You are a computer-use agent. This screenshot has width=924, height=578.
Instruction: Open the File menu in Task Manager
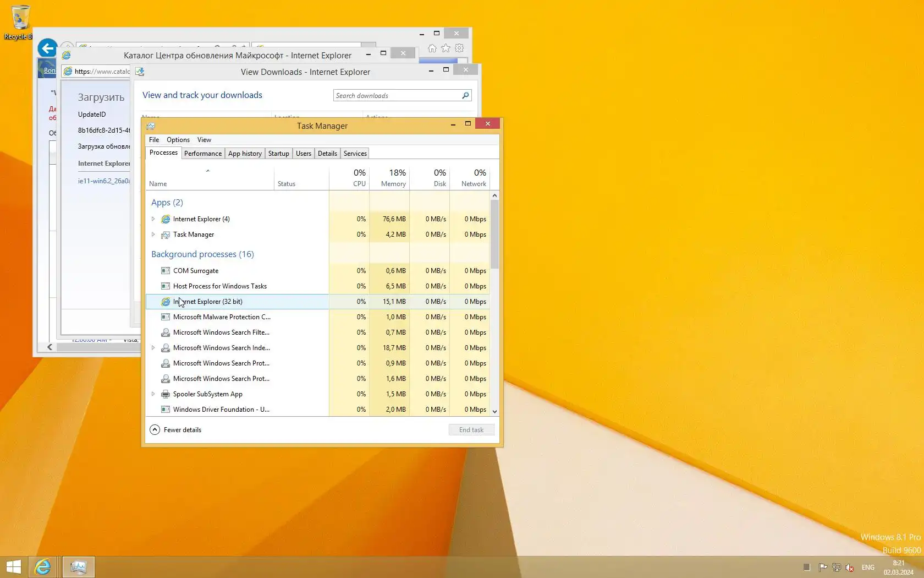[x=154, y=140]
